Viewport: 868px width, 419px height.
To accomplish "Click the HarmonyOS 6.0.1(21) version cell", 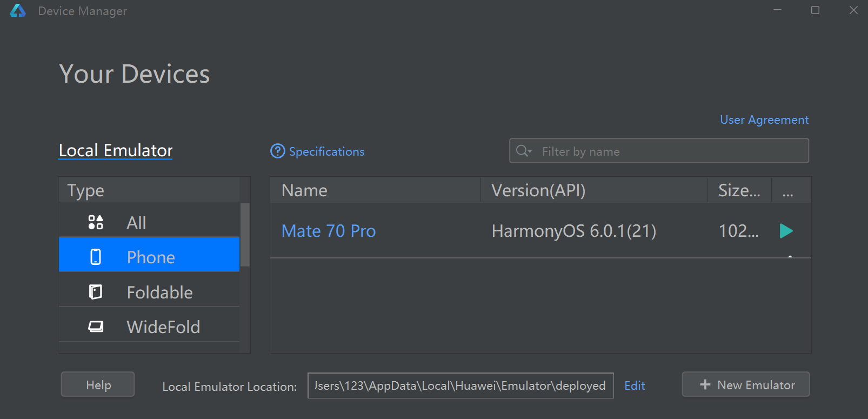I will click(574, 231).
